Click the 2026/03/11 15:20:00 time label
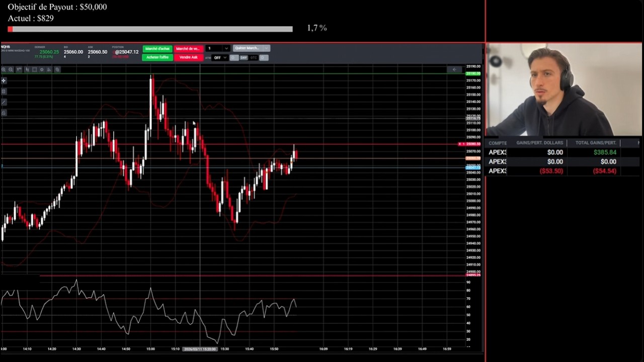Image resolution: width=644 pixels, height=362 pixels. click(x=200, y=348)
